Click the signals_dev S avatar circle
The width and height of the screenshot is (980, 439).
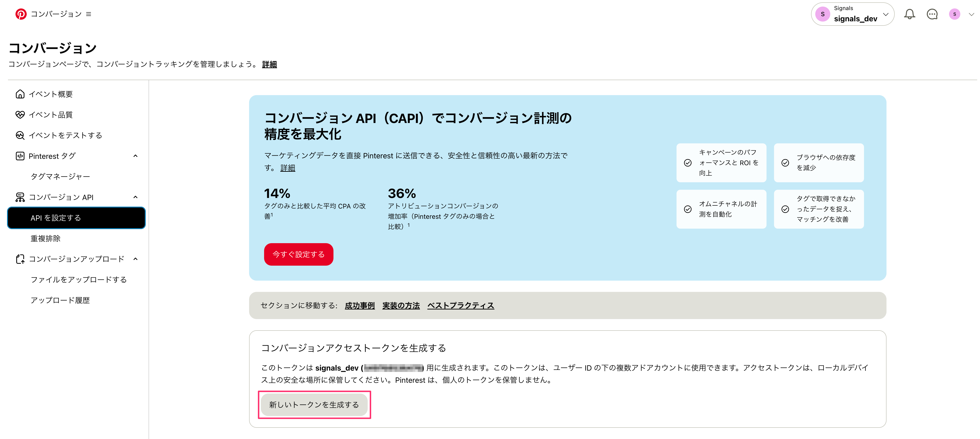tap(823, 14)
